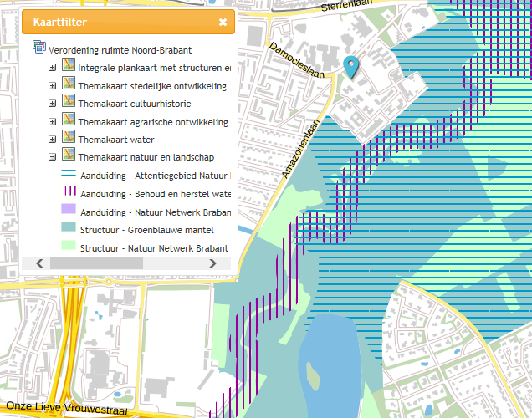
Task: Expand the Integrale plankaart tree node
Action: 53,68
